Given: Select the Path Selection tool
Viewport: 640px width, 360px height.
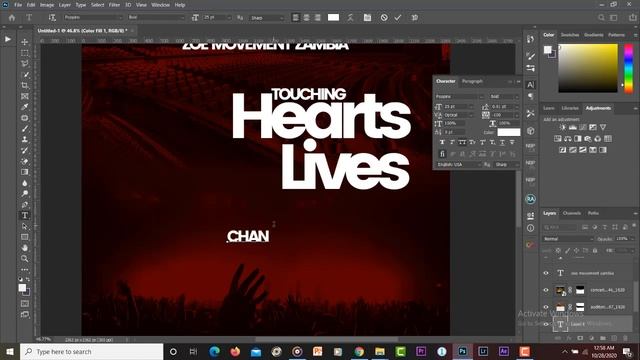Looking at the screenshot, I should 25,226.
